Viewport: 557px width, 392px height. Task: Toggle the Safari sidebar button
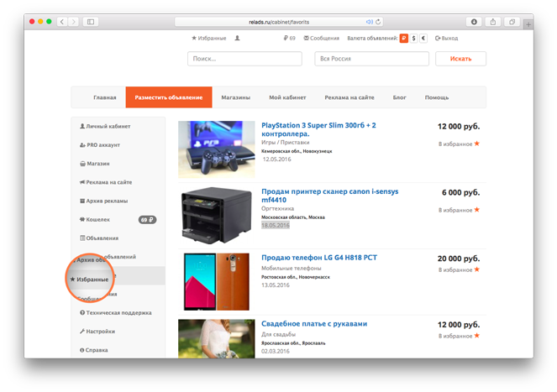click(x=90, y=22)
